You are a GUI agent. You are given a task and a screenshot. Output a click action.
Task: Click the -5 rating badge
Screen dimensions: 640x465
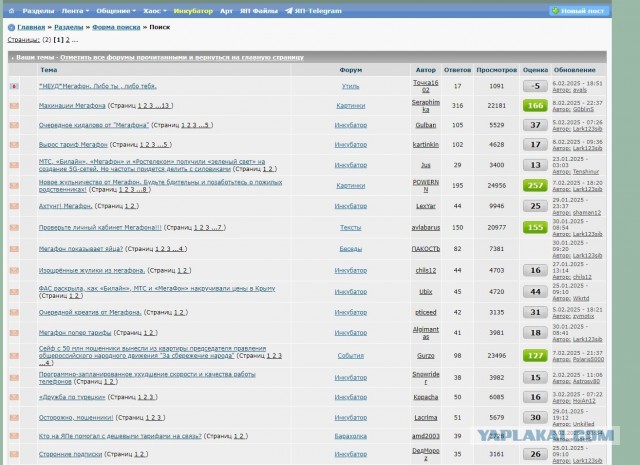[536, 86]
